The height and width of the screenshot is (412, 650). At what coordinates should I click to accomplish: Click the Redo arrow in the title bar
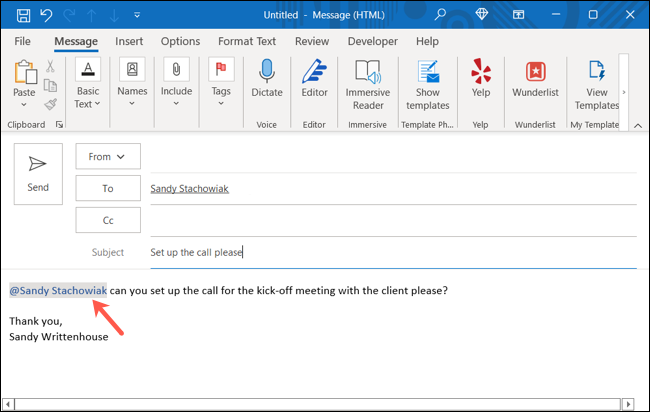[x=69, y=15]
